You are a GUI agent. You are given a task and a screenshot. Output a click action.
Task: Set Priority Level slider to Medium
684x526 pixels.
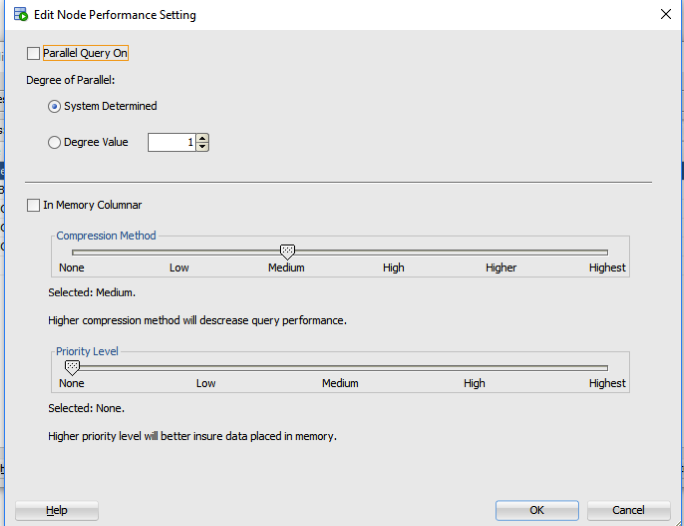pos(340,367)
